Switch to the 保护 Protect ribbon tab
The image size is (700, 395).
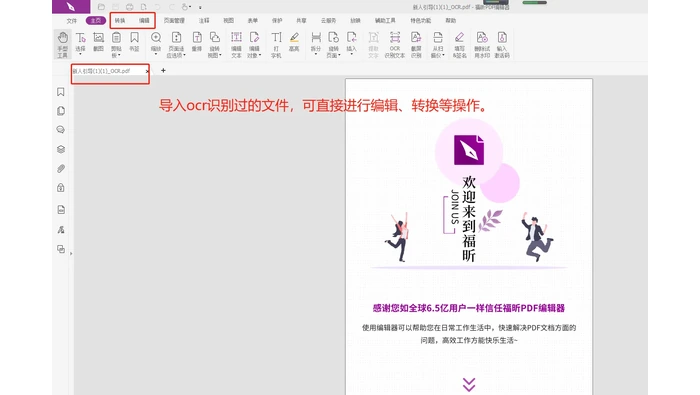tap(277, 21)
